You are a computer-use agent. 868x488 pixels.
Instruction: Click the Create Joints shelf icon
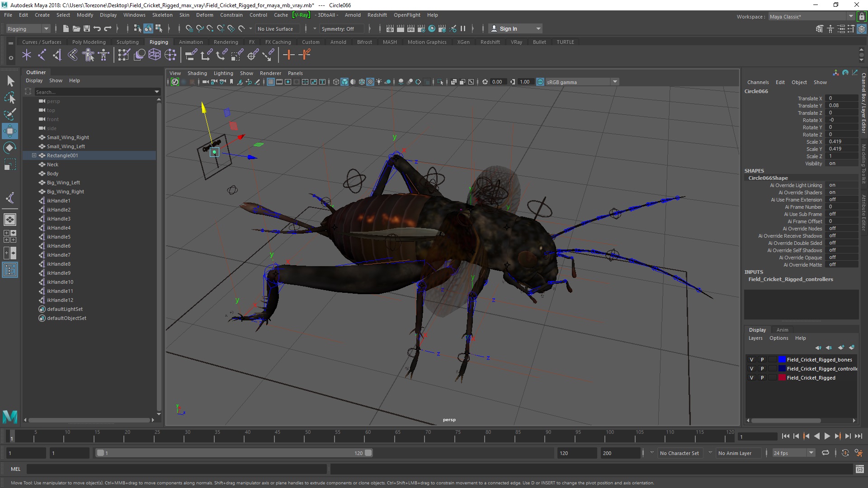[42, 55]
